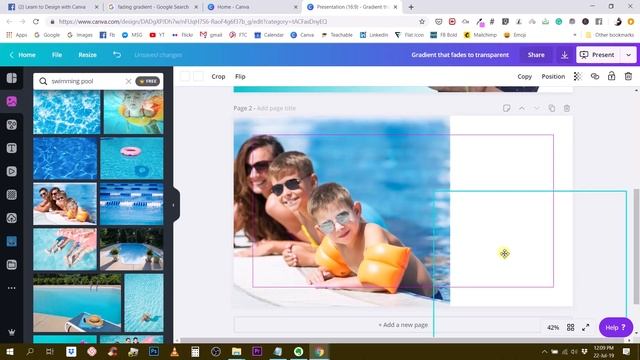Open Photoshop from the taskbar
The width and height of the screenshot is (640, 360).
[154, 351]
